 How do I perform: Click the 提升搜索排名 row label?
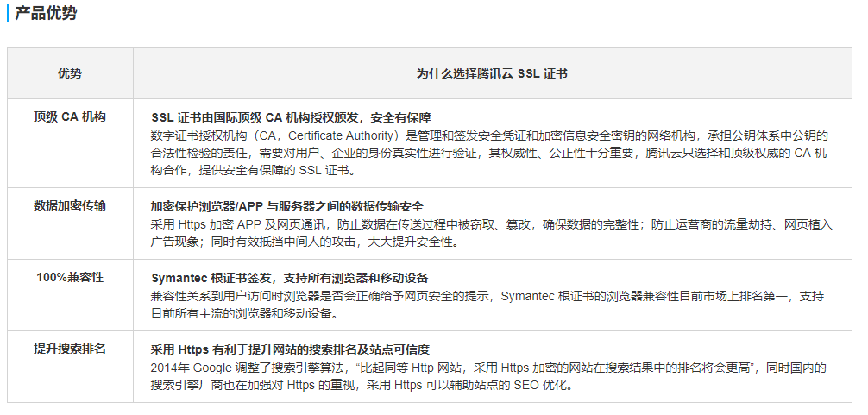(70, 349)
